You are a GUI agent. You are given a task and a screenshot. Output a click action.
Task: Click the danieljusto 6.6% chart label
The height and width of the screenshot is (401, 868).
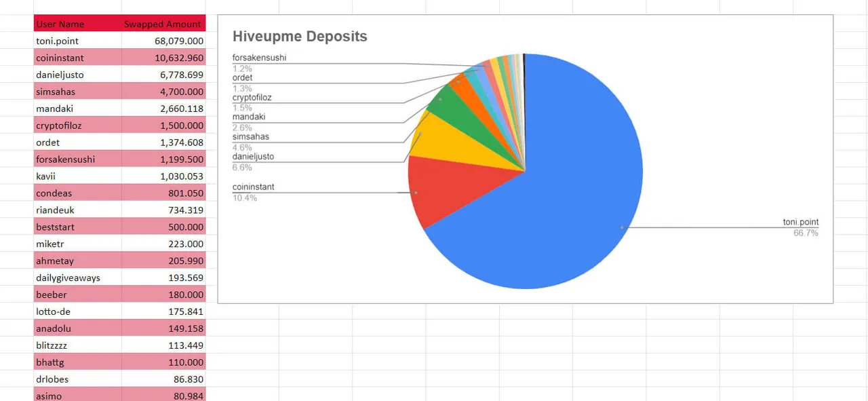pyautogui.click(x=253, y=161)
